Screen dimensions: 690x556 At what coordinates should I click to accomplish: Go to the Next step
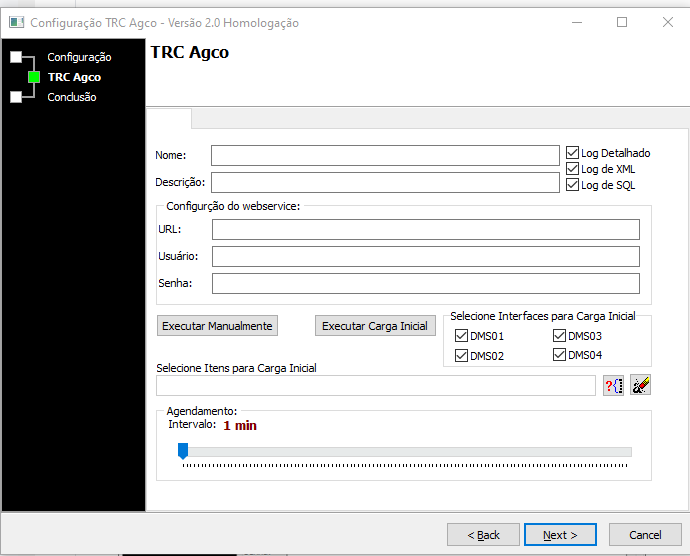click(560, 534)
